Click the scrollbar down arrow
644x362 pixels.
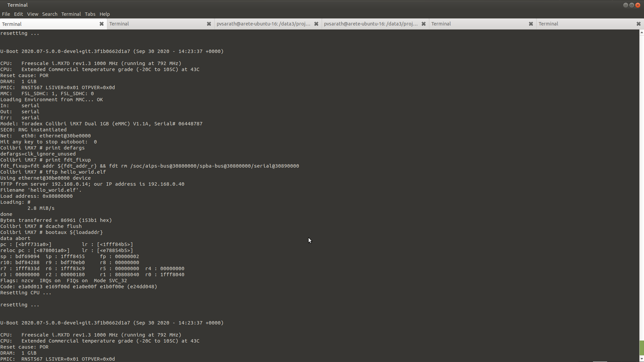642,359
